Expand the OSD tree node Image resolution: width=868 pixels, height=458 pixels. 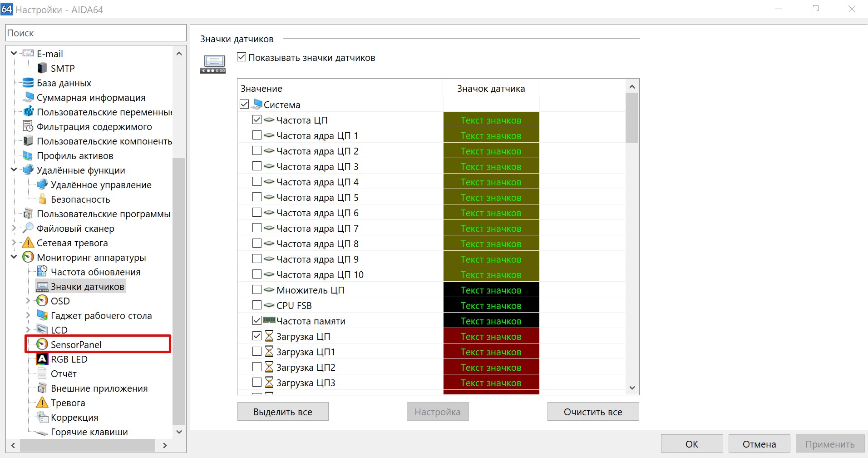click(28, 301)
